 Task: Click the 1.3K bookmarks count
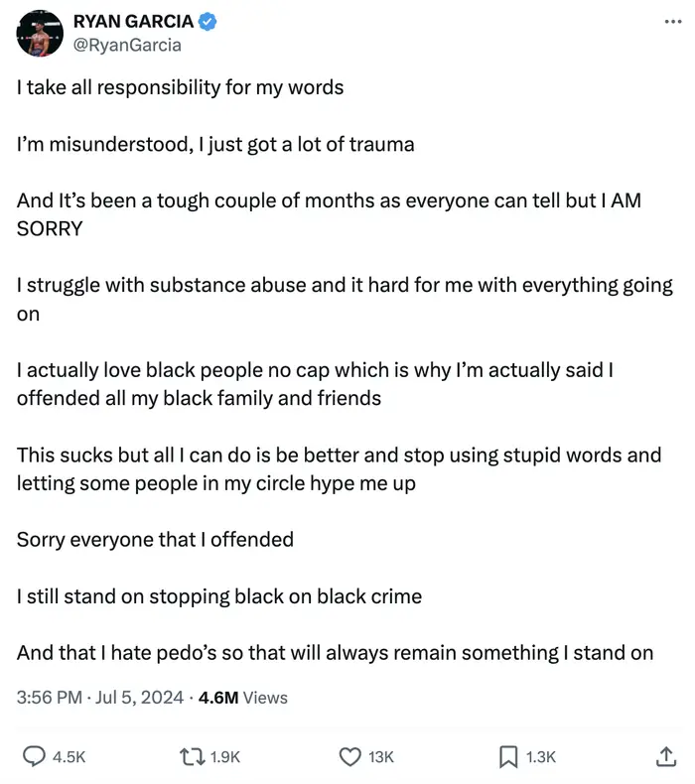(x=541, y=757)
